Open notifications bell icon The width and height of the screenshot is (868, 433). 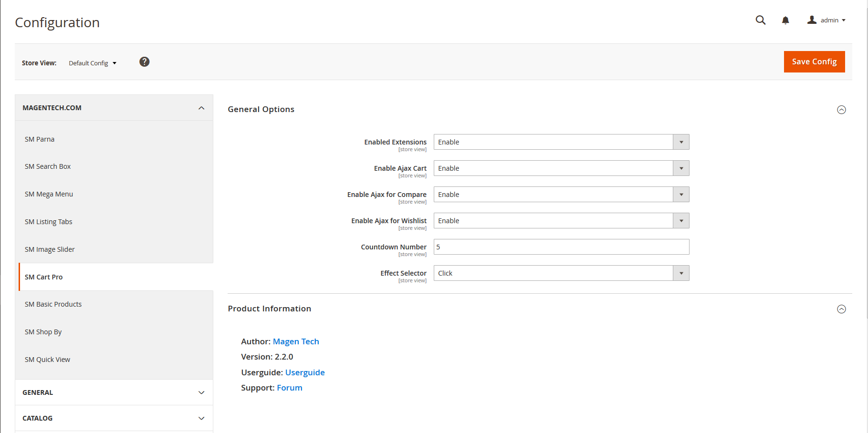(785, 20)
